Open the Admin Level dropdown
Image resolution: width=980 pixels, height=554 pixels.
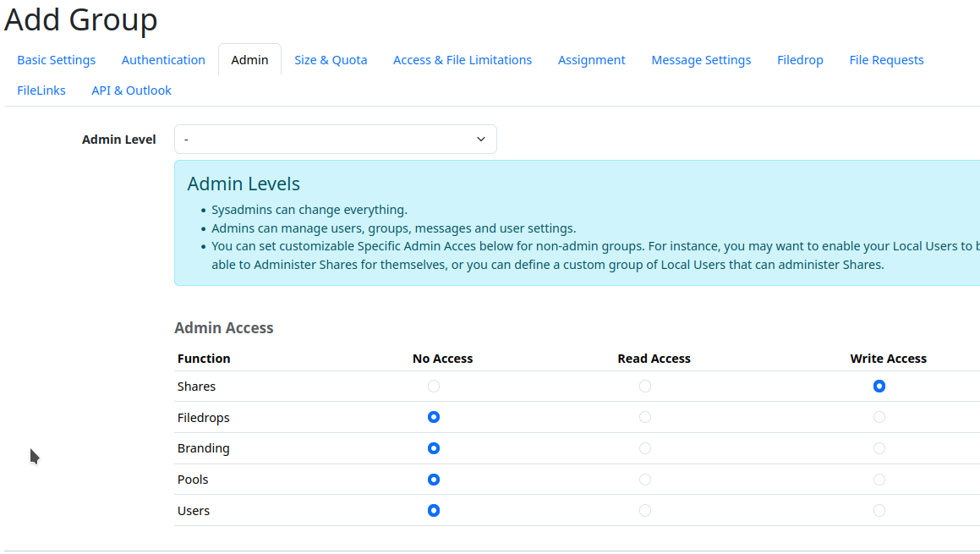point(335,140)
